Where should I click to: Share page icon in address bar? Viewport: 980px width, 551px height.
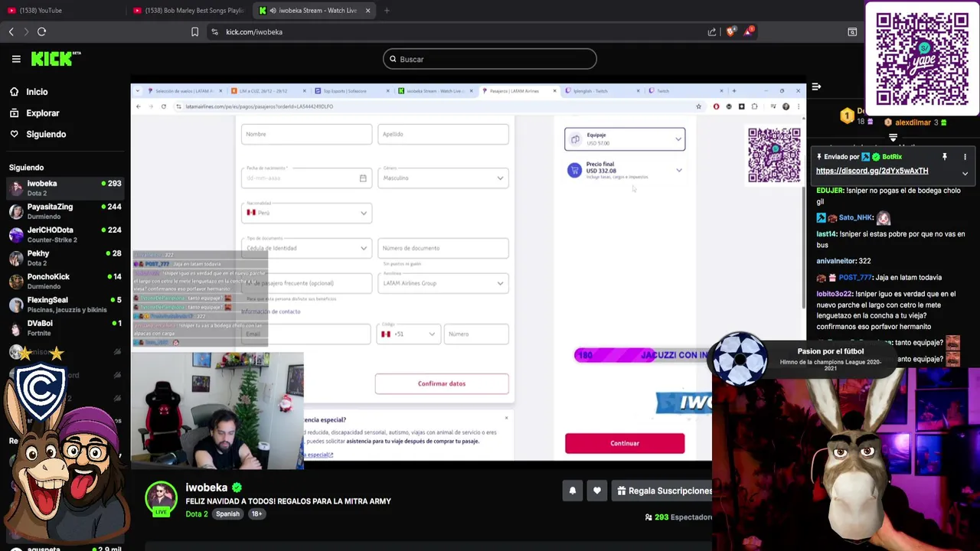pos(712,31)
